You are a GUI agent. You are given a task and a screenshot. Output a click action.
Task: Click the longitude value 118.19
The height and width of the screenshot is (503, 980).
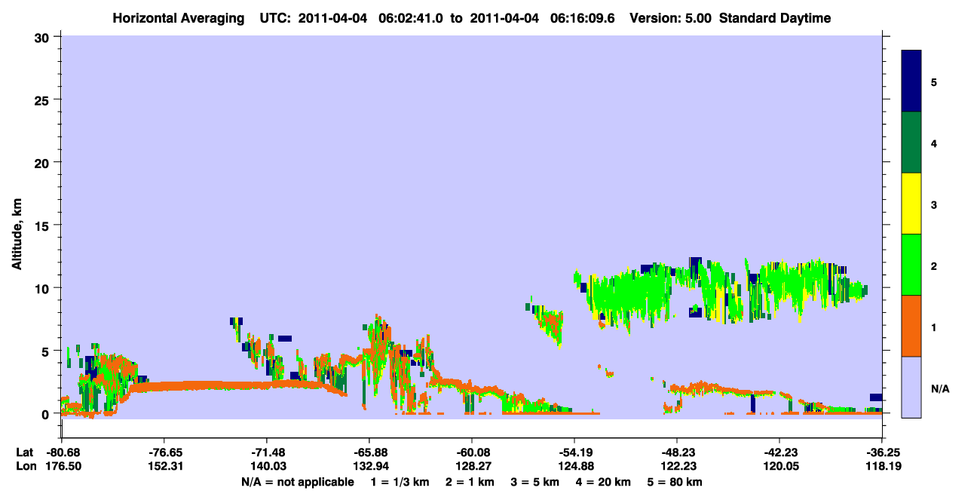(x=882, y=467)
